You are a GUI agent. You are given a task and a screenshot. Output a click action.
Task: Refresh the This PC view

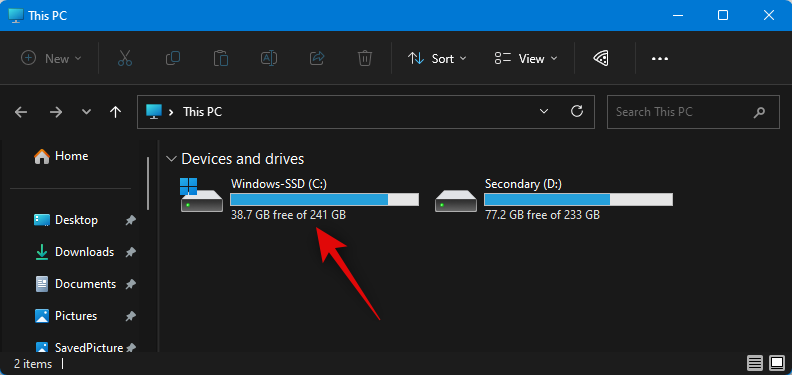point(577,112)
